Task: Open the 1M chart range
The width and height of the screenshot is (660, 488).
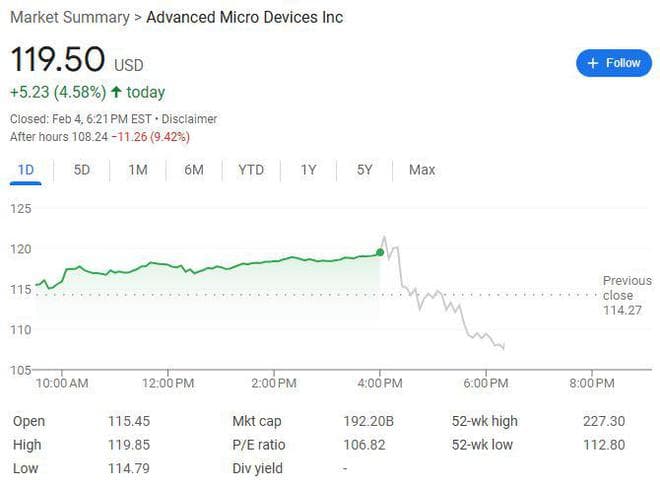Action: (138, 170)
